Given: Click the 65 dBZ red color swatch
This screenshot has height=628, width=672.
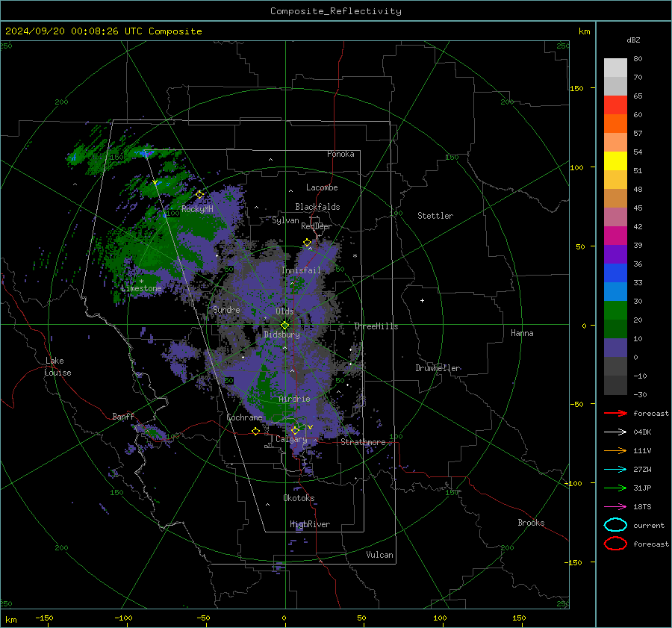Looking at the screenshot, I should [x=615, y=105].
